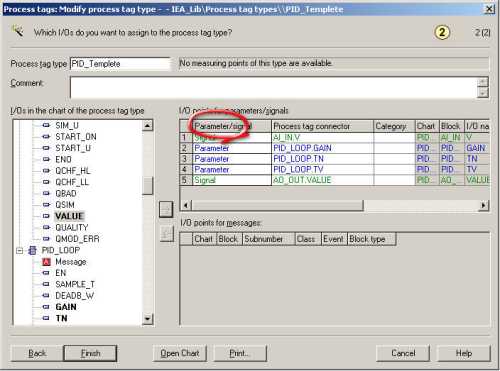Image resolution: width=500 pixels, height=371 pixels.
Task: Select row 5 Signal cell
Action: tap(232, 180)
